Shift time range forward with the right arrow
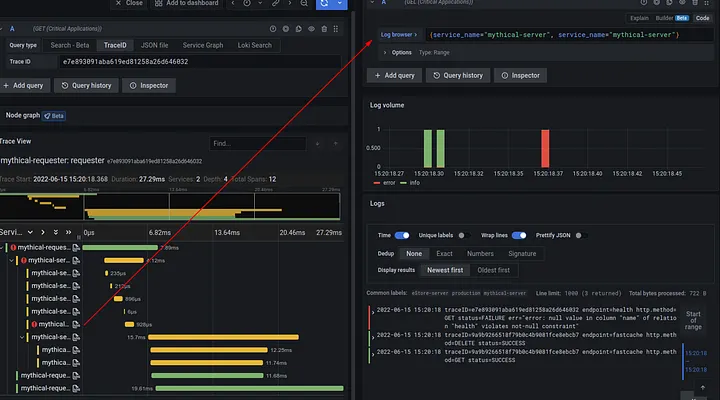The width and height of the screenshot is (720, 400). [x=290, y=3]
